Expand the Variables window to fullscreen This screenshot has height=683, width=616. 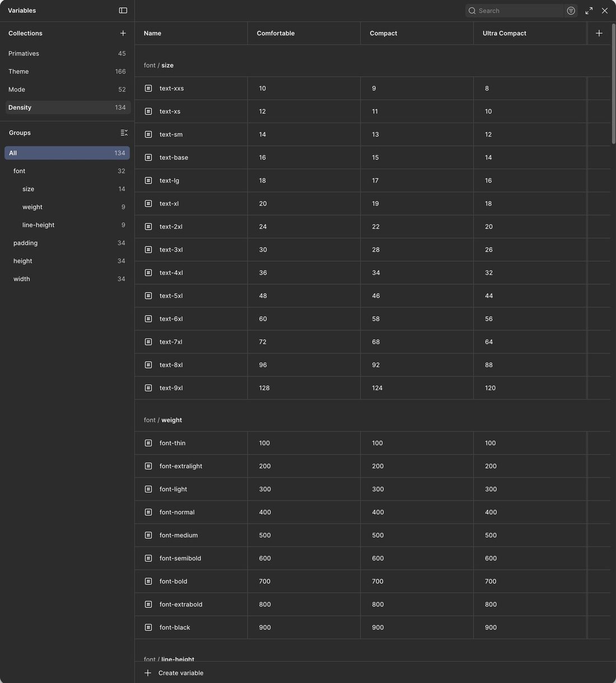589,11
